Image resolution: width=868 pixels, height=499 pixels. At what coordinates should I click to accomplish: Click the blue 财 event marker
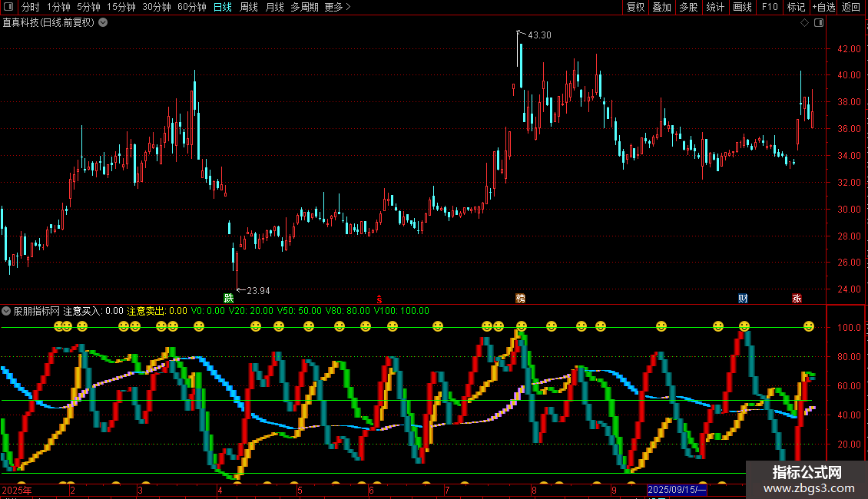(743, 298)
